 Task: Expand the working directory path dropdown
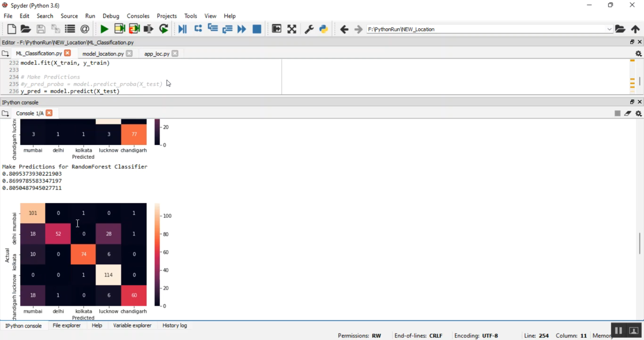pyautogui.click(x=609, y=29)
